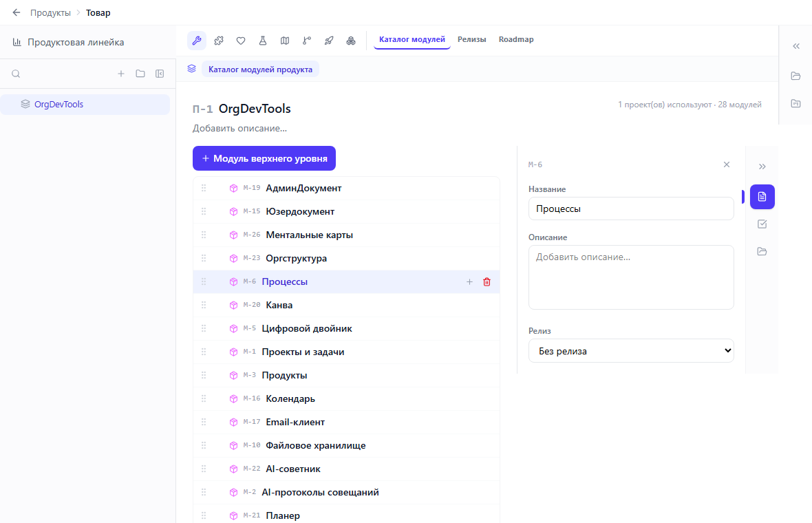Screen dimensions: 812x523
Task: Open the wrench settings tool icon
Action: (x=197, y=41)
